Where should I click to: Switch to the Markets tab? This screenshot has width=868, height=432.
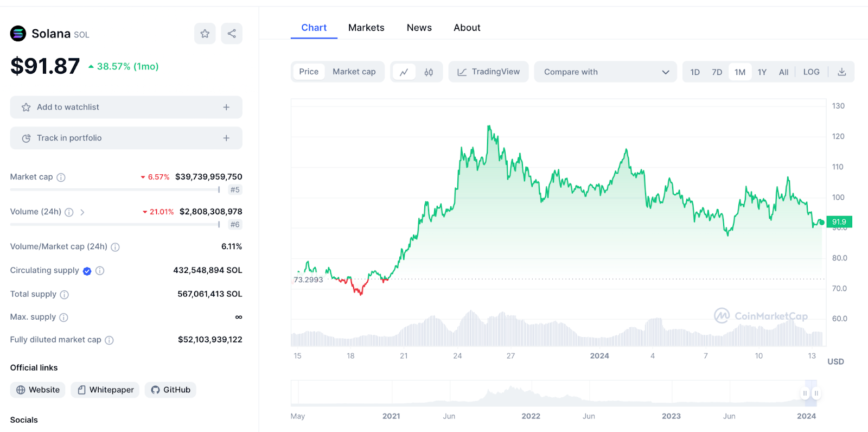coord(366,28)
